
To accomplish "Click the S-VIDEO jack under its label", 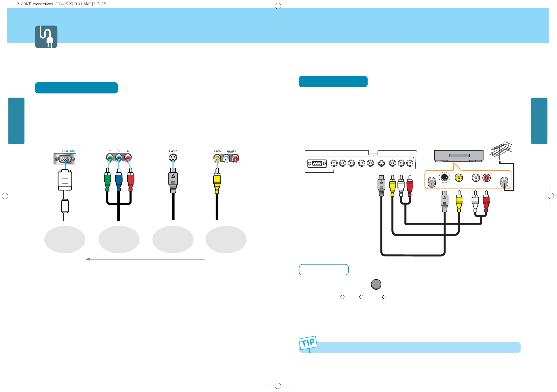I will pyautogui.click(x=173, y=157).
